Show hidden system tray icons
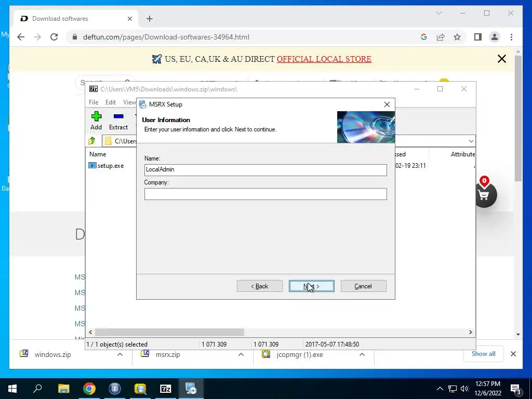Image resolution: width=532 pixels, height=399 pixels. [x=440, y=389]
